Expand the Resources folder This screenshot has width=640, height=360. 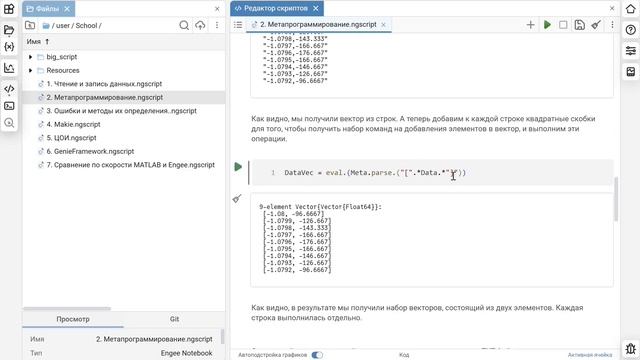coord(31,71)
